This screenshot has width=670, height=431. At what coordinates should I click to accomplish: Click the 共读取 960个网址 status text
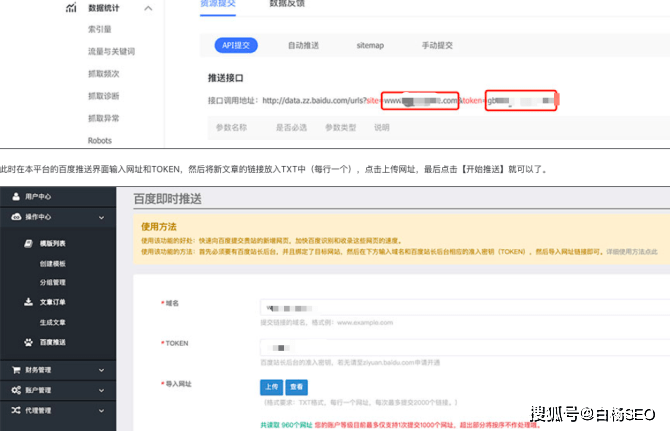click(286, 425)
